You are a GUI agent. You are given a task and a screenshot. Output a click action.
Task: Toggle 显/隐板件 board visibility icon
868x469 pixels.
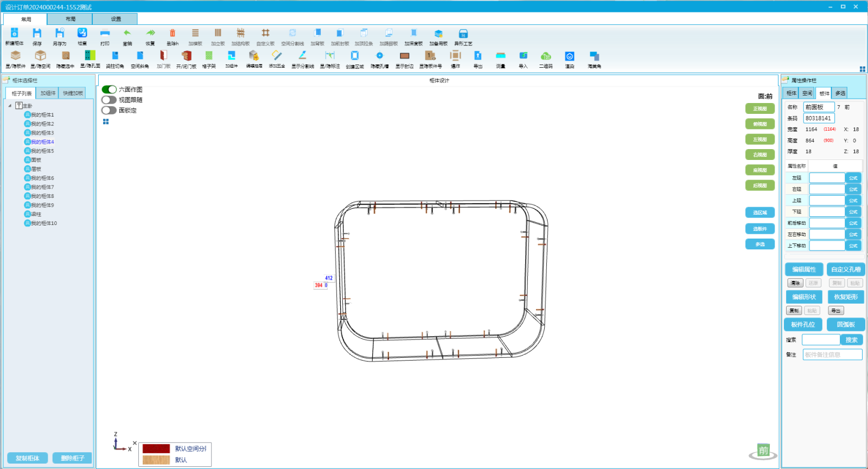(16, 55)
